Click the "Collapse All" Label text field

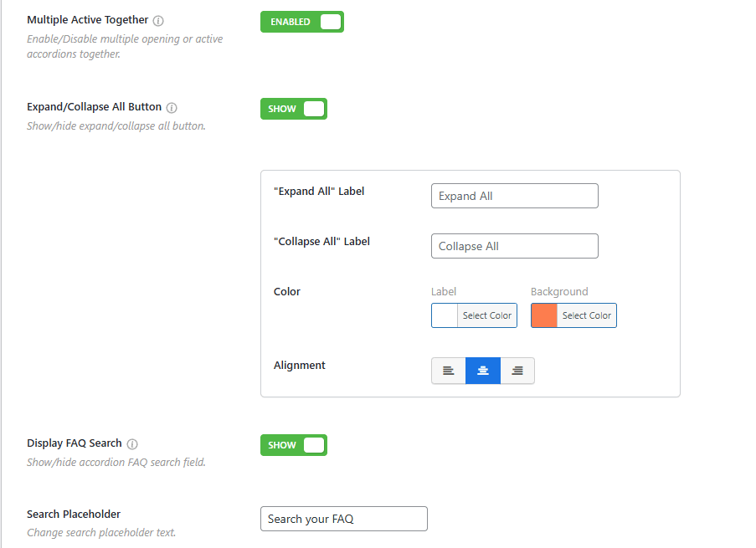click(x=514, y=246)
